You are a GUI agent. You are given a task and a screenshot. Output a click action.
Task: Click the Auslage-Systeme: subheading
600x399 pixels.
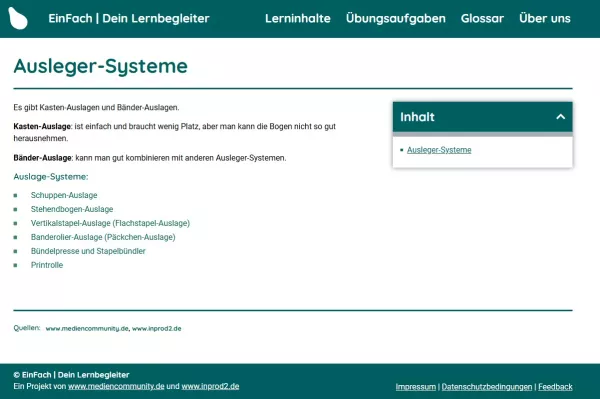point(51,177)
